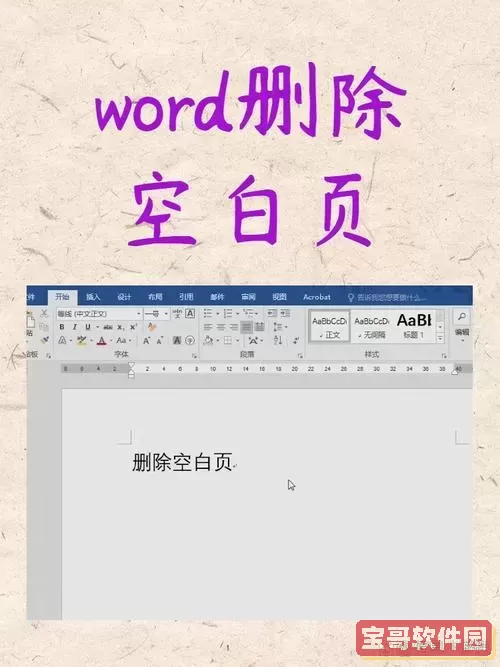
Task: Open the 编辑 group menu
Action: pos(462,332)
